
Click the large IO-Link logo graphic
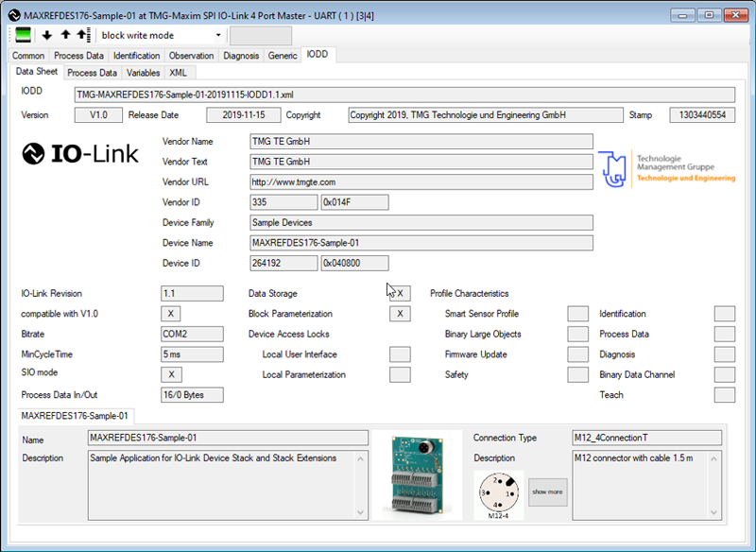(x=80, y=154)
